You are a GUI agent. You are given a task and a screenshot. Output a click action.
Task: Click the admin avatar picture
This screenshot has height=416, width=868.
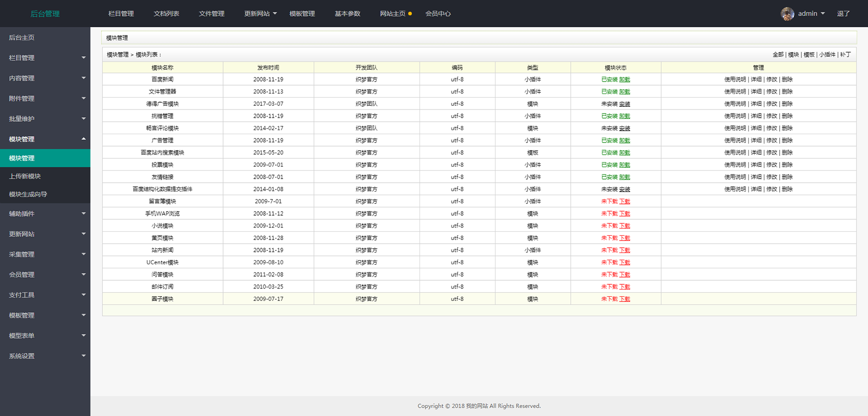click(x=787, y=14)
